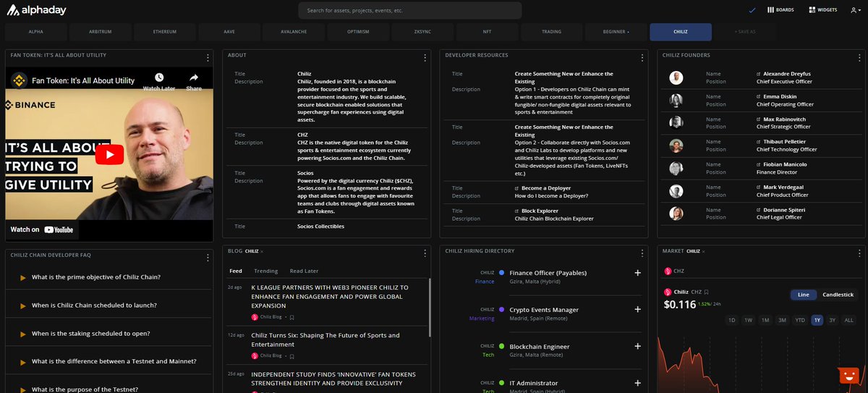Viewport: 868px width, 393px height.
Task: Open Chiliz Founders widget options menu
Action: point(859,56)
